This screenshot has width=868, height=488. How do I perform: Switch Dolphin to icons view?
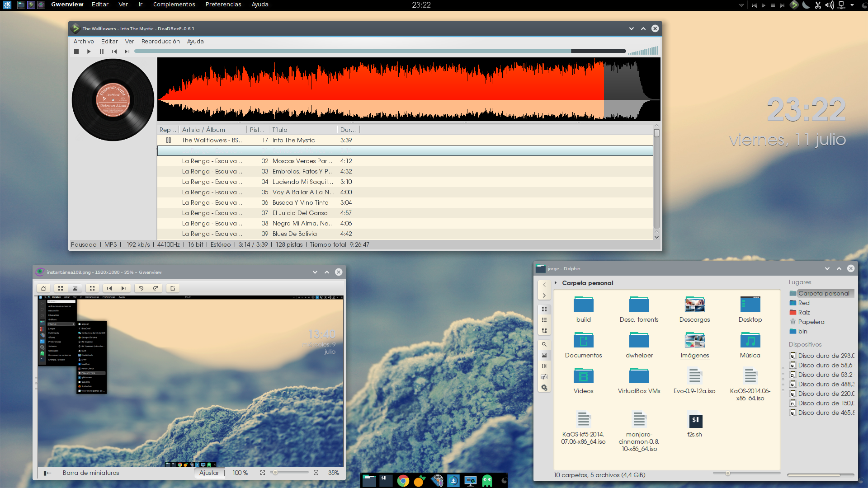click(544, 310)
